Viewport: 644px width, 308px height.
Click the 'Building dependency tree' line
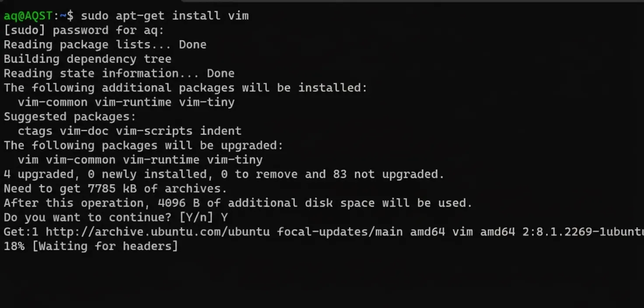[x=87, y=59]
